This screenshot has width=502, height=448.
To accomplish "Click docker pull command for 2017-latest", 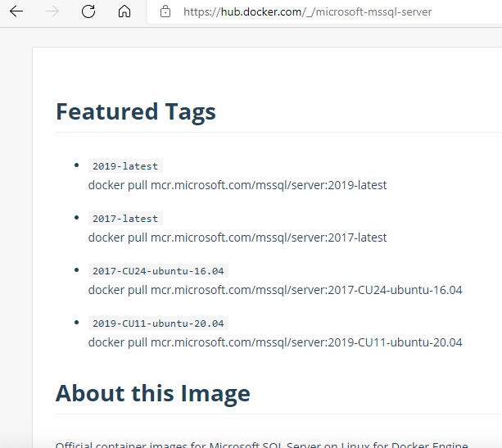I will click(x=237, y=238).
